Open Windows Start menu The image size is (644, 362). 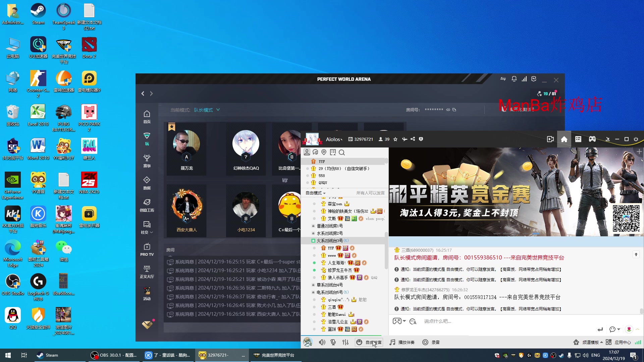(x=8, y=355)
